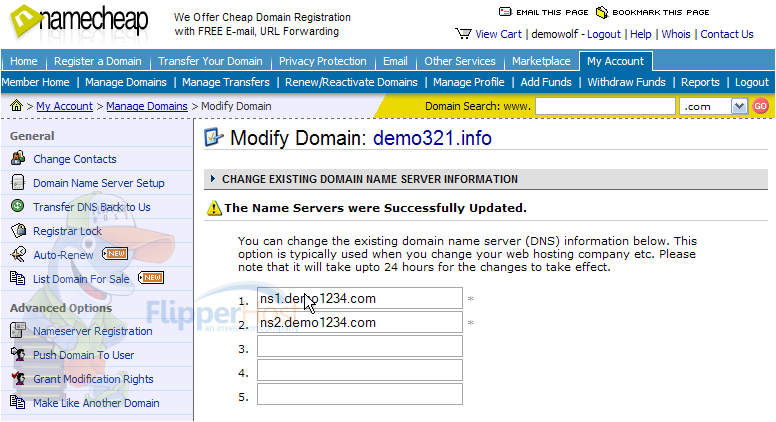Click the Modify Domain heading icon
776x422 pixels.
pos(214,138)
